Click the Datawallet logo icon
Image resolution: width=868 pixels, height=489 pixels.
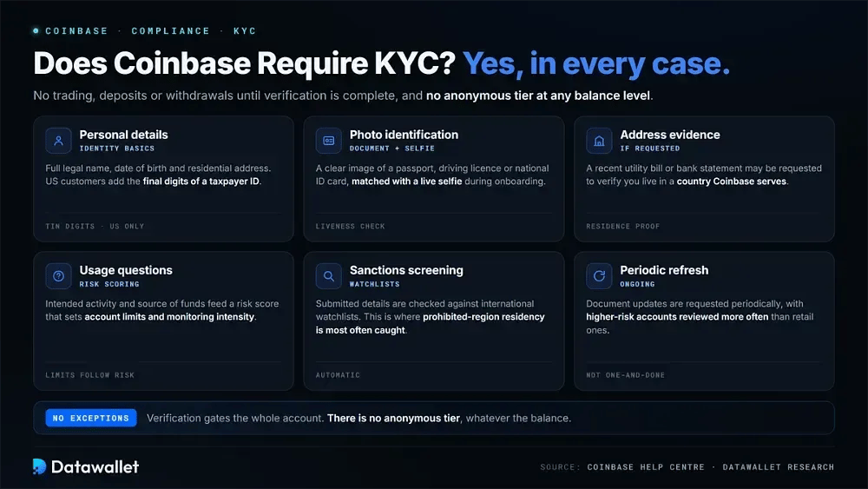point(39,466)
